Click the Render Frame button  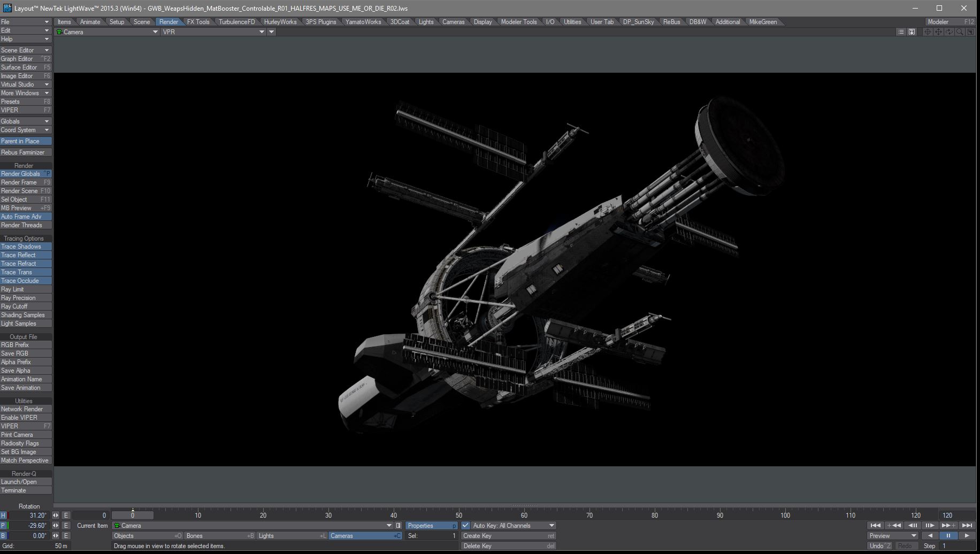point(26,182)
